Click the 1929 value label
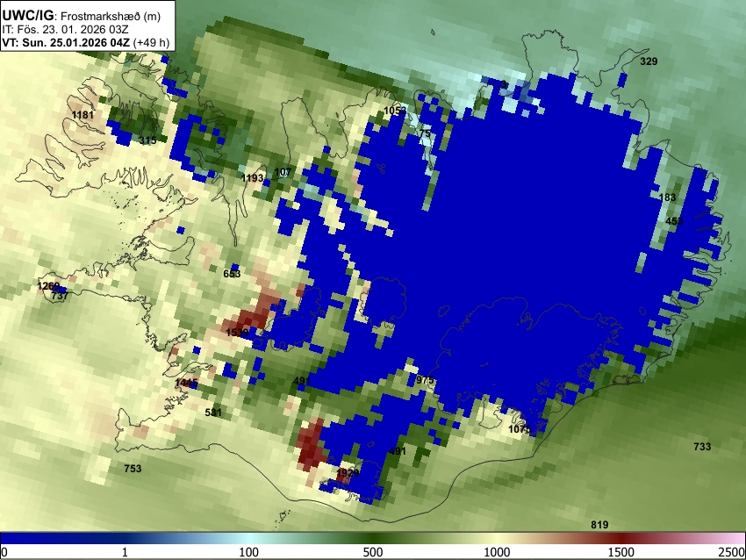 pyautogui.click(x=348, y=473)
